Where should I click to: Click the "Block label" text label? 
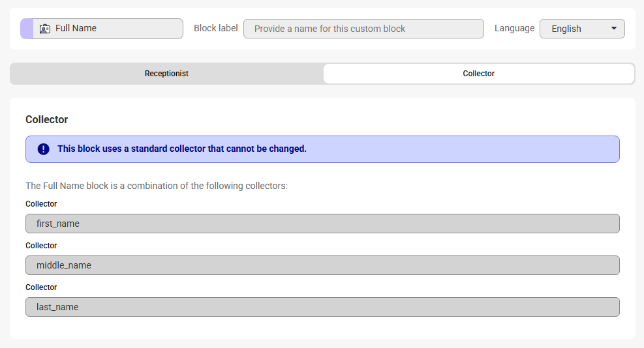(x=216, y=29)
